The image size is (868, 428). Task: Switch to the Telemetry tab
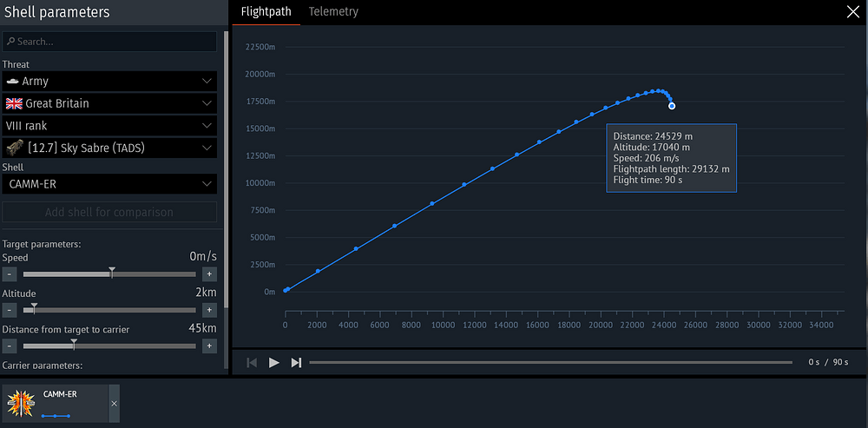pos(333,11)
